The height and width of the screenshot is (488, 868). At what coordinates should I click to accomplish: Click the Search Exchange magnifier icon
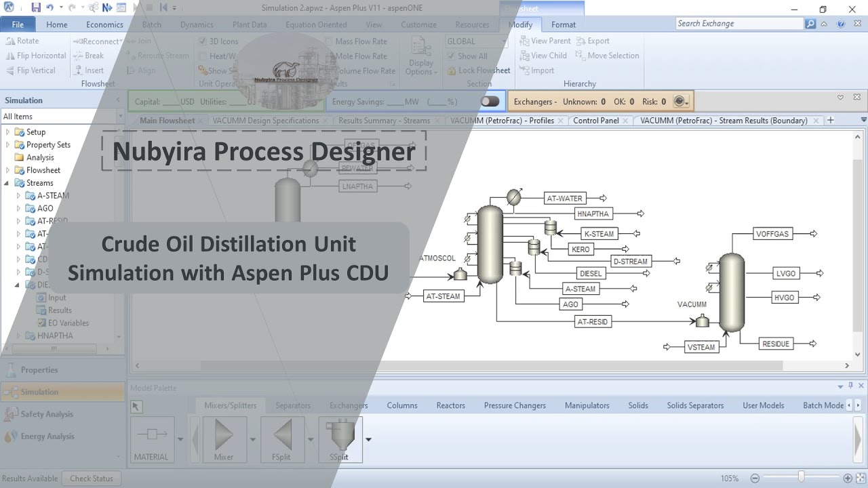tap(810, 24)
